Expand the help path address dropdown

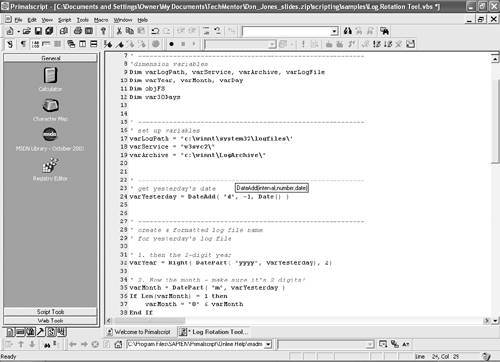click(268, 344)
